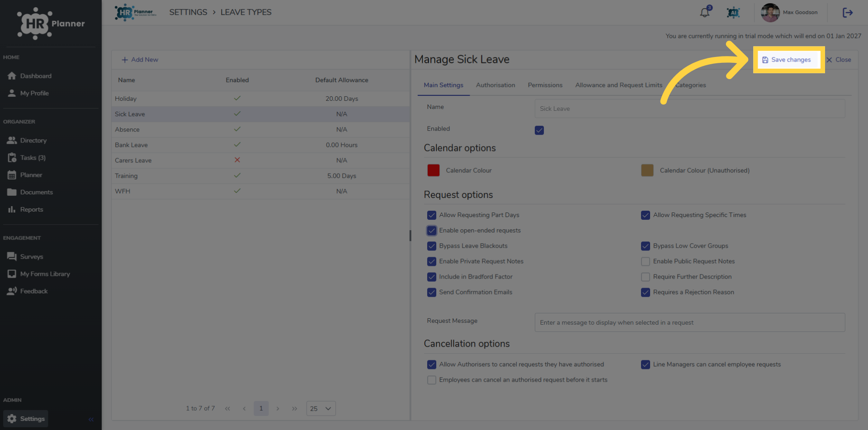
Task: Enable Public Request Notes checkbox
Action: (x=646, y=261)
